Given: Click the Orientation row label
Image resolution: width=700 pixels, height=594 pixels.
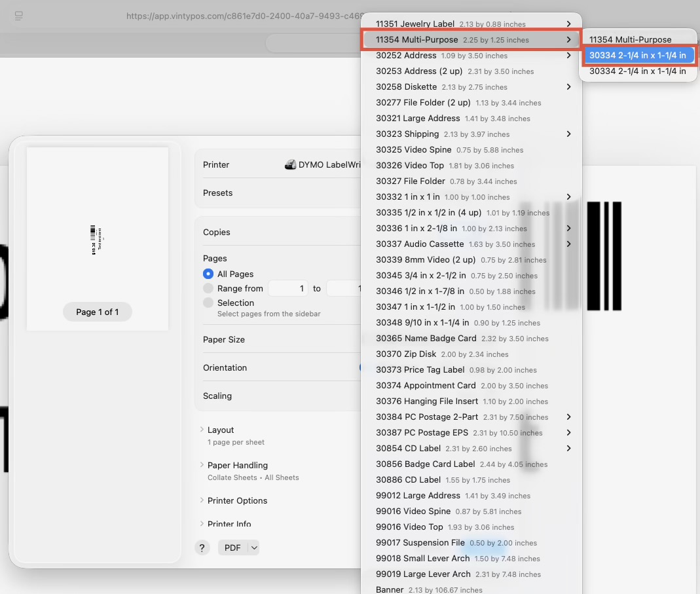Looking at the screenshot, I should 225,367.
